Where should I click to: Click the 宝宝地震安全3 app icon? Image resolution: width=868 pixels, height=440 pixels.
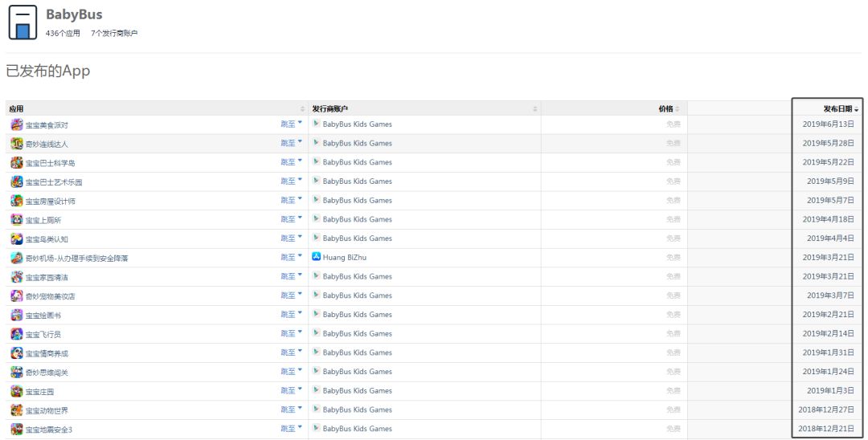click(17, 429)
